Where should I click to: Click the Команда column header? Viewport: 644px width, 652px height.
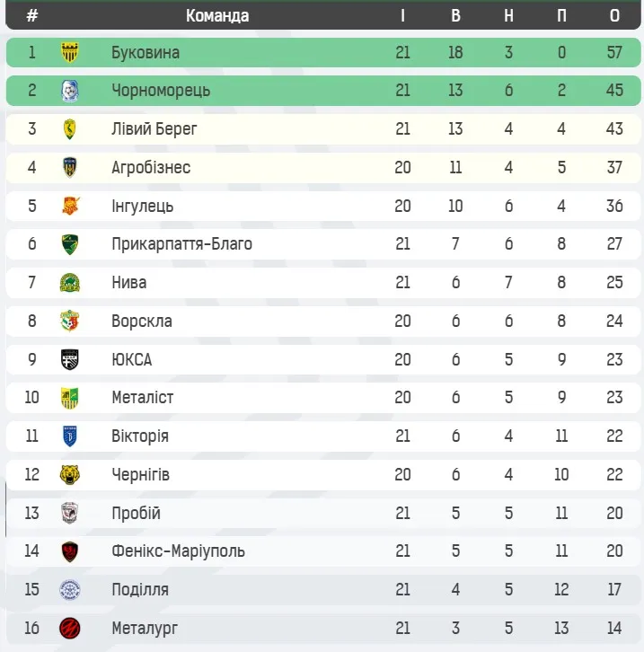[x=217, y=16]
